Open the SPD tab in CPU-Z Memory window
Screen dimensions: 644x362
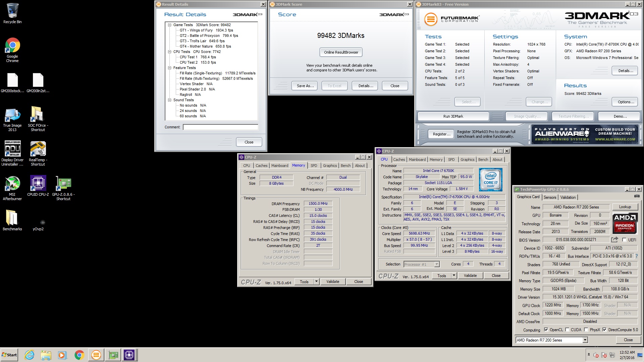(x=314, y=166)
